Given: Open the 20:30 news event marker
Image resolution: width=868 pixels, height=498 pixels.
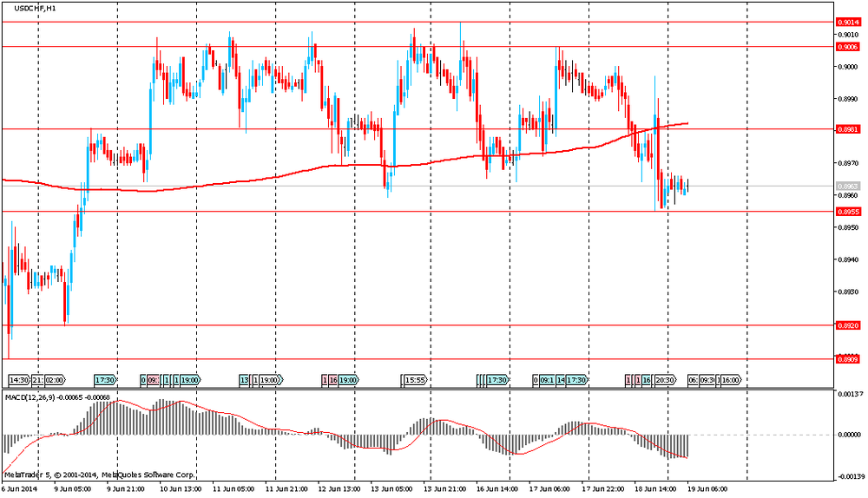Looking at the screenshot, I should pyautogui.click(x=666, y=380).
